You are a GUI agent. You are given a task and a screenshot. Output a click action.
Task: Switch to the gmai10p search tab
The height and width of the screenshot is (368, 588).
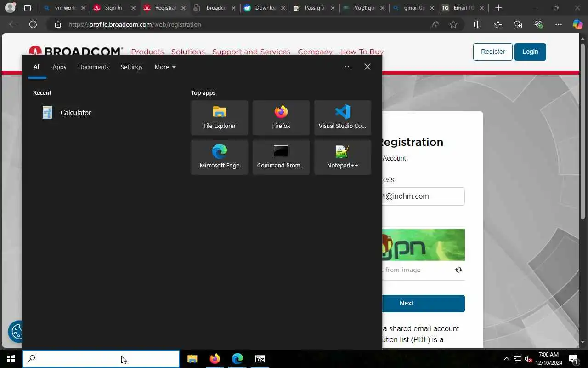click(x=413, y=8)
